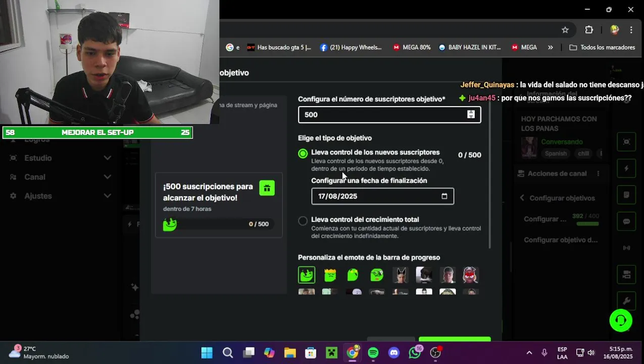Viewport: 644px width, 364px height.
Task: Click the end date field 17/08/2025
Action: tap(382, 196)
